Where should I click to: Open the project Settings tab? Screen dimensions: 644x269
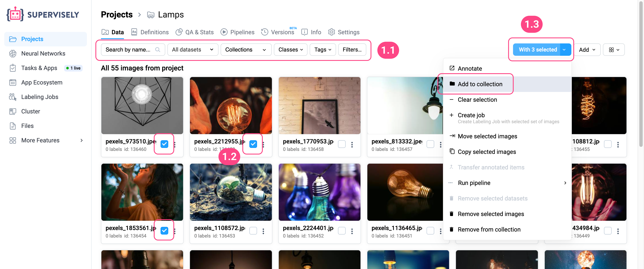point(344,32)
